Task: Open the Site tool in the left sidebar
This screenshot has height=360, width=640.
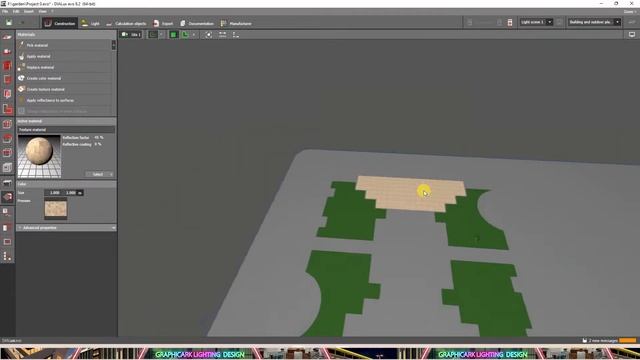Action: coord(7,37)
